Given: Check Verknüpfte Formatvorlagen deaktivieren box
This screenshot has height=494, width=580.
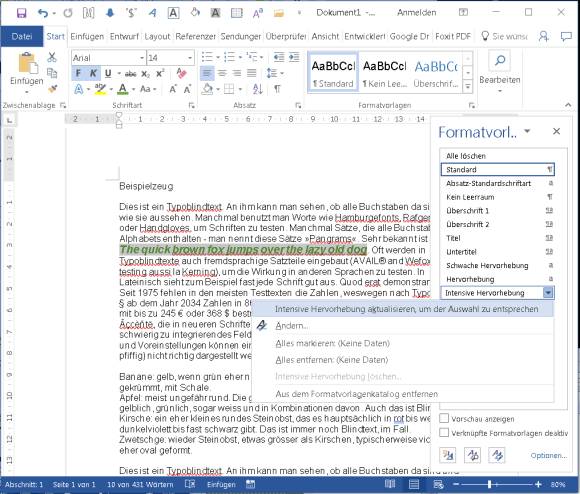Looking at the screenshot, I should pos(444,432).
